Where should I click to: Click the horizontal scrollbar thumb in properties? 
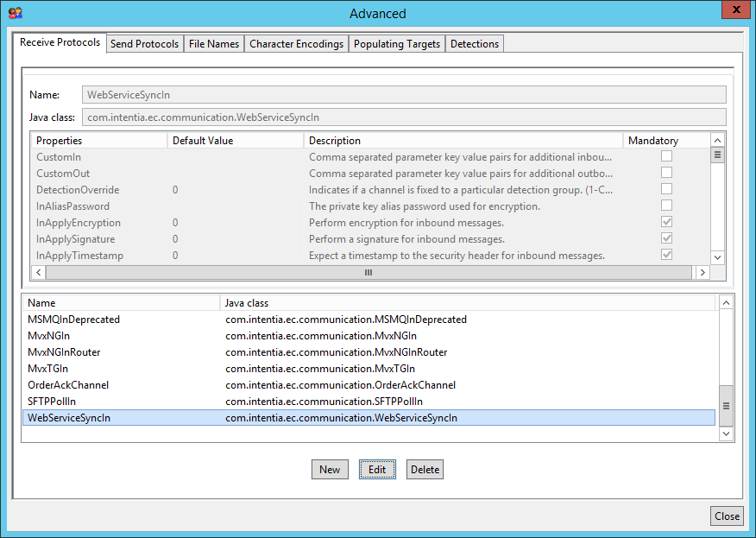coord(369,272)
